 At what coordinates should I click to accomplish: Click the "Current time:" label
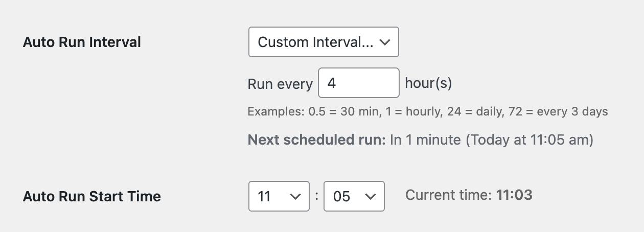[x=448, y=195]
